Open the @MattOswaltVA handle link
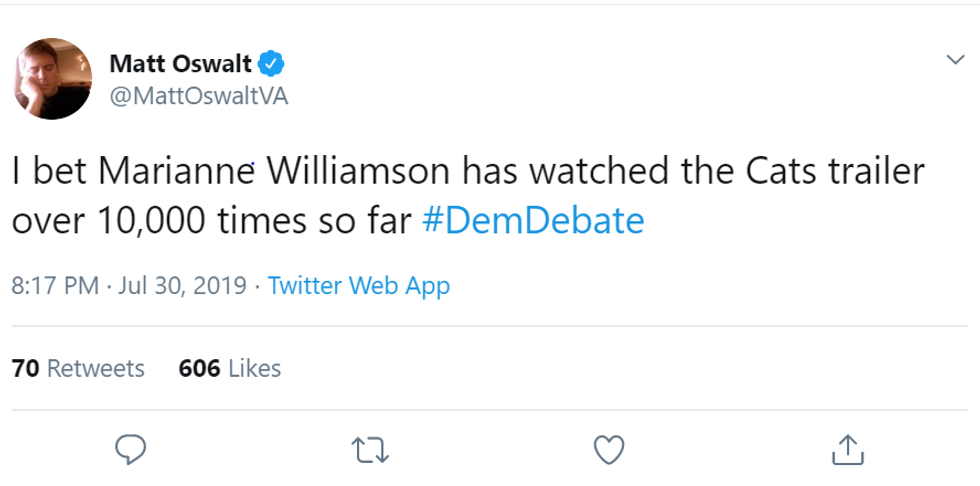The height and width of the screenshot is (486, 980). [198, 98]
